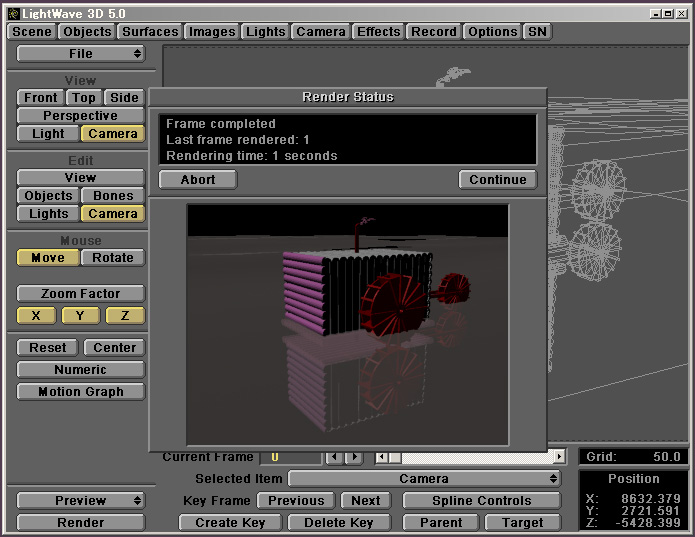Open the File dropdown menu
The height and width of the screenshot is (537, 695).
pyautogui.click(x=81, y=54)
